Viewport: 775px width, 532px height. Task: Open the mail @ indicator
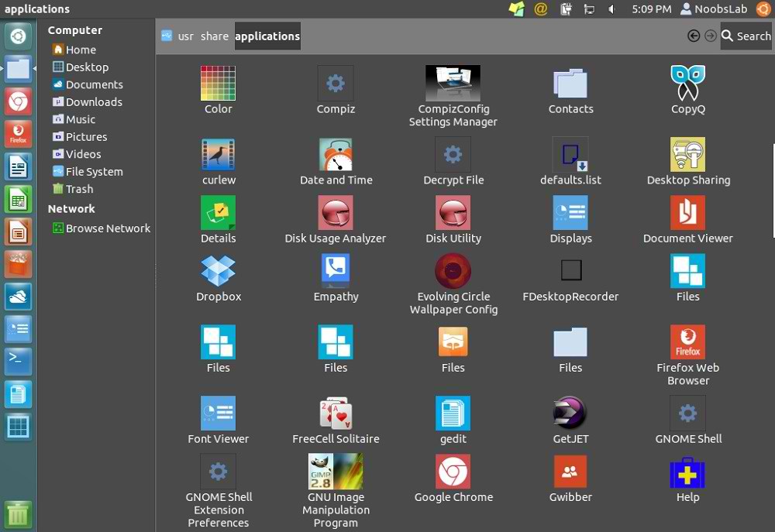[x=541, y=9]
